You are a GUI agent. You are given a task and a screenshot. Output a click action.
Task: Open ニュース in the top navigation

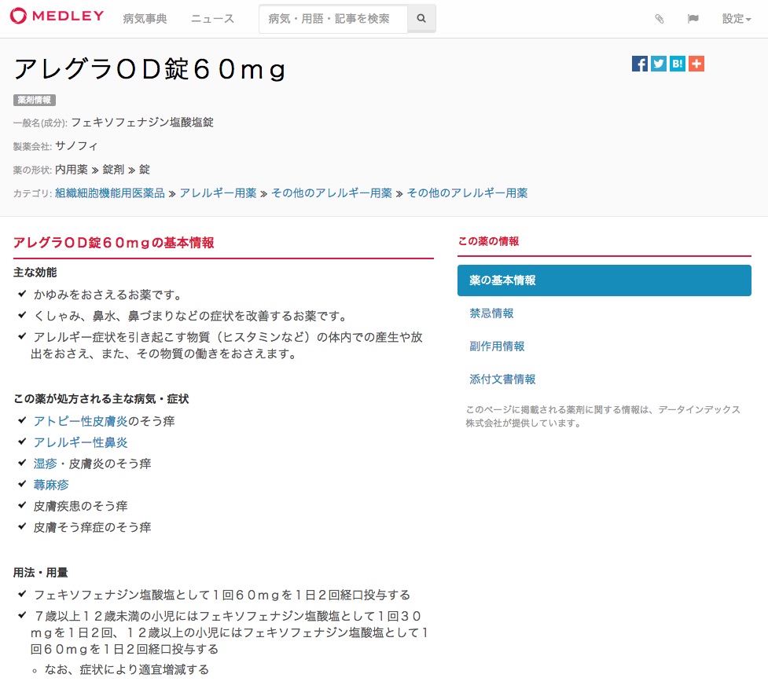coord(212,19)
